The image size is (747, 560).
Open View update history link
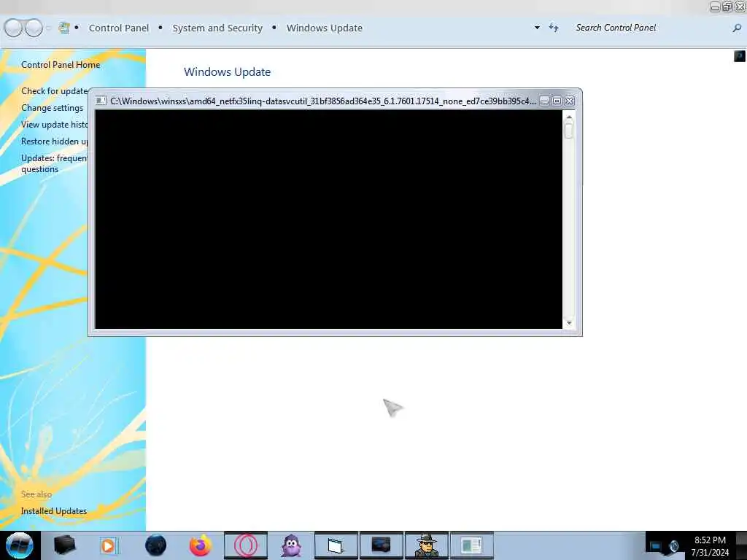(54, 124)
